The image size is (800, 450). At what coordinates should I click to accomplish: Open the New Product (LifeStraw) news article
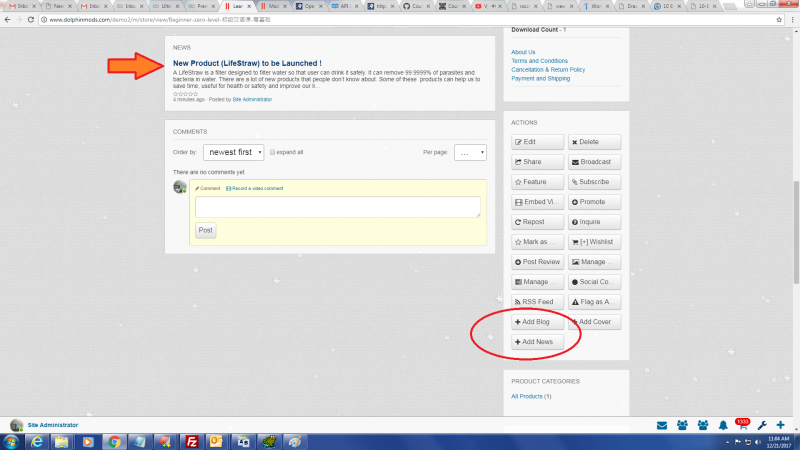(247, 63)
